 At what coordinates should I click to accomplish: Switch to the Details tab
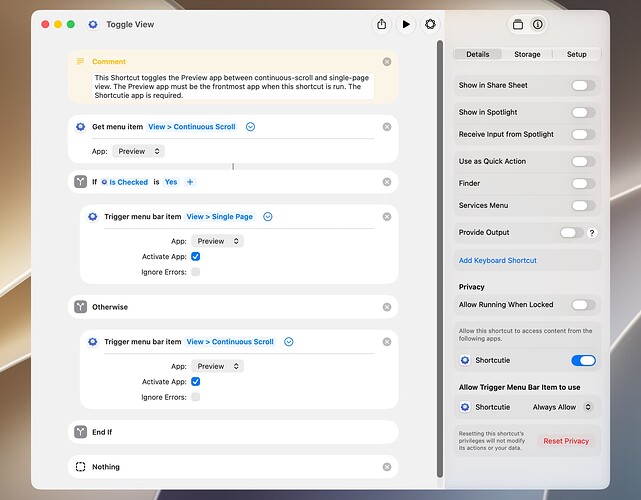pyautogui.click(x=477, y=54)
